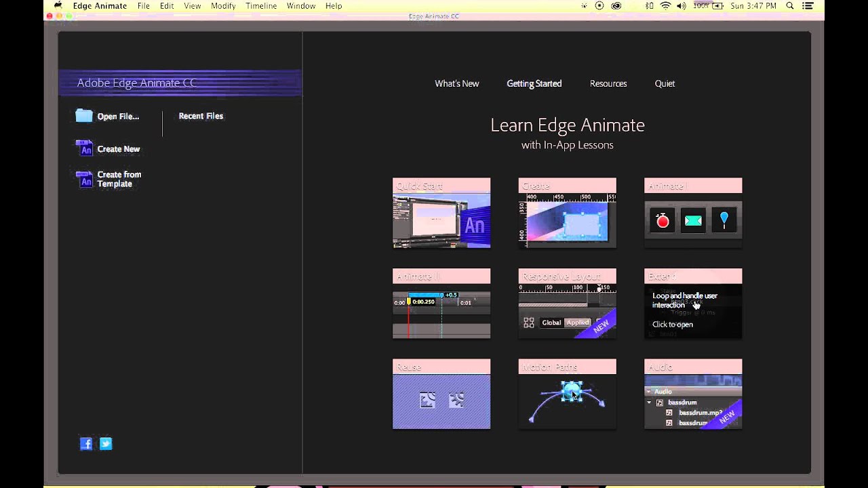Image resolution: width=868 pixels, height=488 pixels.
Task: Open the Animate I lesson thumbnail
Action: click(x=693, y=213)
